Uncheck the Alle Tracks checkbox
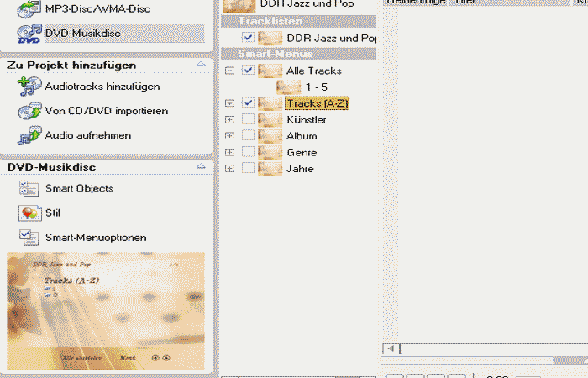Viewport: 588px width, 378px height. pyautogui.click(x=248, y=71)
